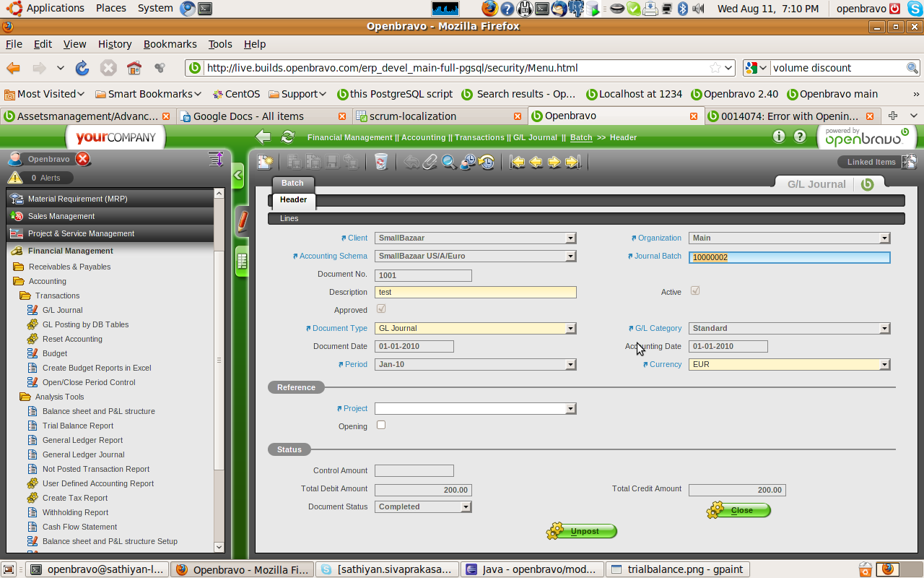Screen dimensions: 924x578
Task: Click the trash can delete icon
Action: 381,163
